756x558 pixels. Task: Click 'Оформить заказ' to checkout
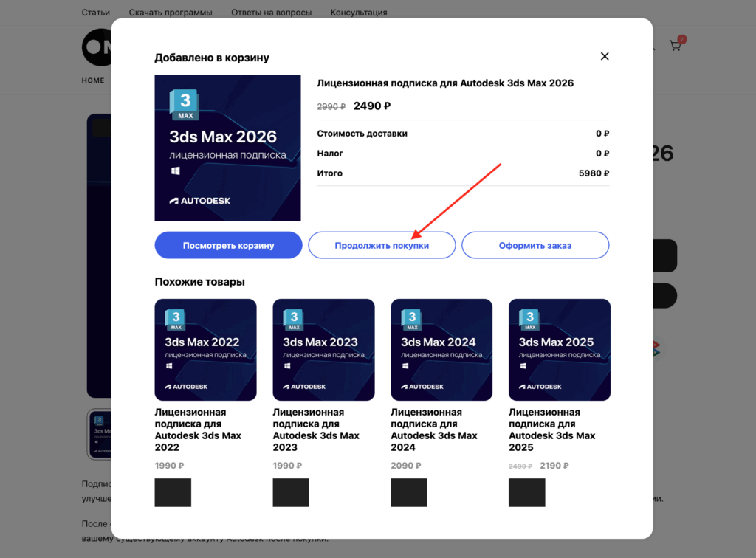coord(535,245)
